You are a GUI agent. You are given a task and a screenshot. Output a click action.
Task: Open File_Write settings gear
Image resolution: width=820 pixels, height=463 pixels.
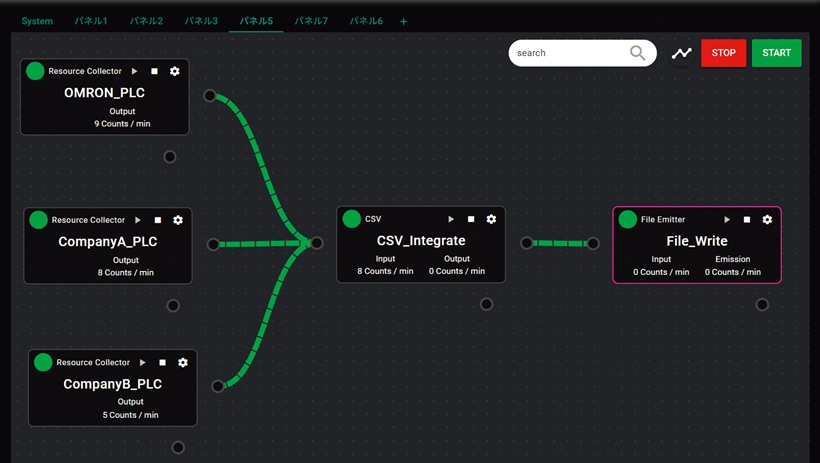click(767, 219)
